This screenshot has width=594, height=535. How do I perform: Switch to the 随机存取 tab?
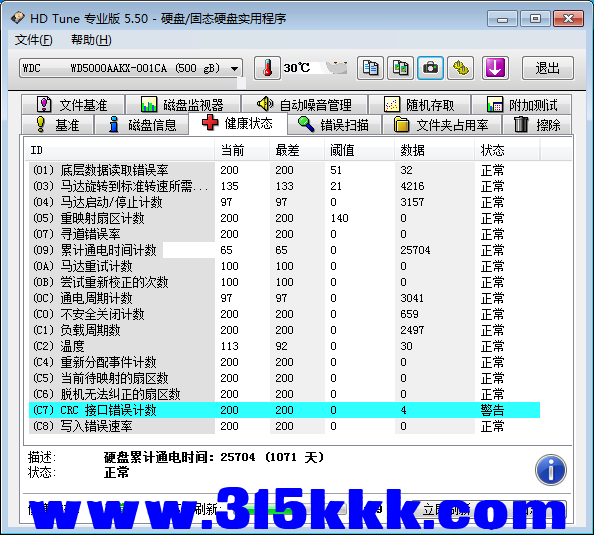[x=419, y=105]
